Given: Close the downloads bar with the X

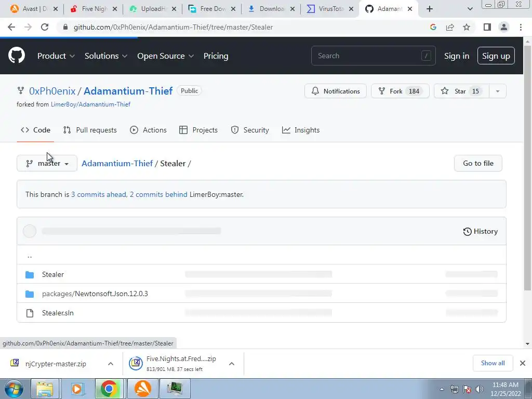Looking at the screenshot, I should 523,363.
